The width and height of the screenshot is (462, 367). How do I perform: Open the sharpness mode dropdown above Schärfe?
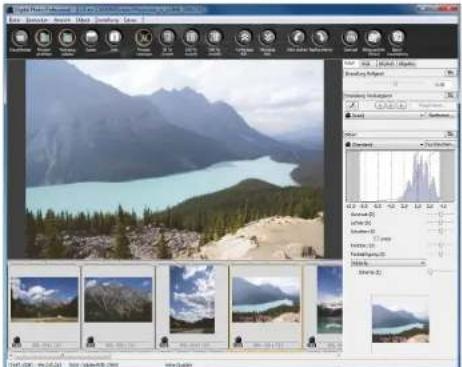[388, 263]
